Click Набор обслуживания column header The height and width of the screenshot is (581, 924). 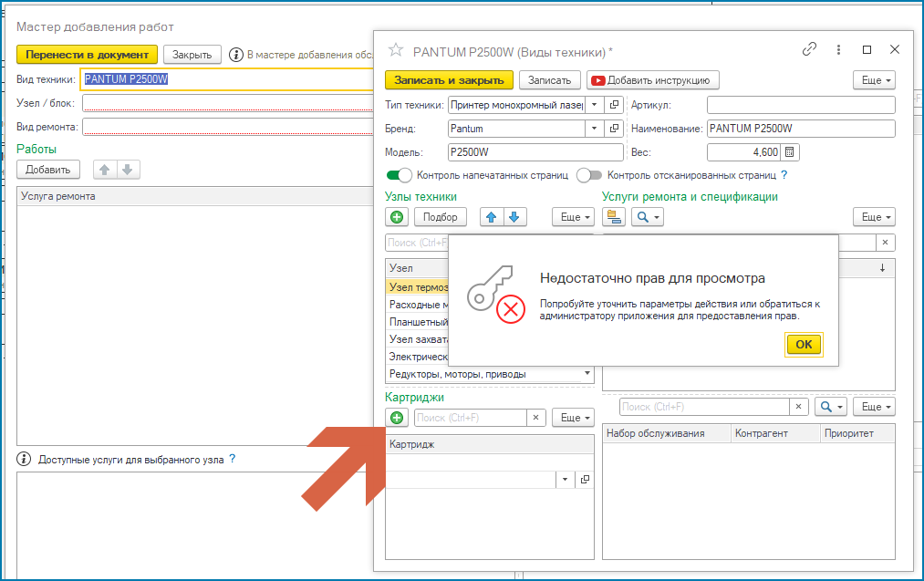coord(667,433)
